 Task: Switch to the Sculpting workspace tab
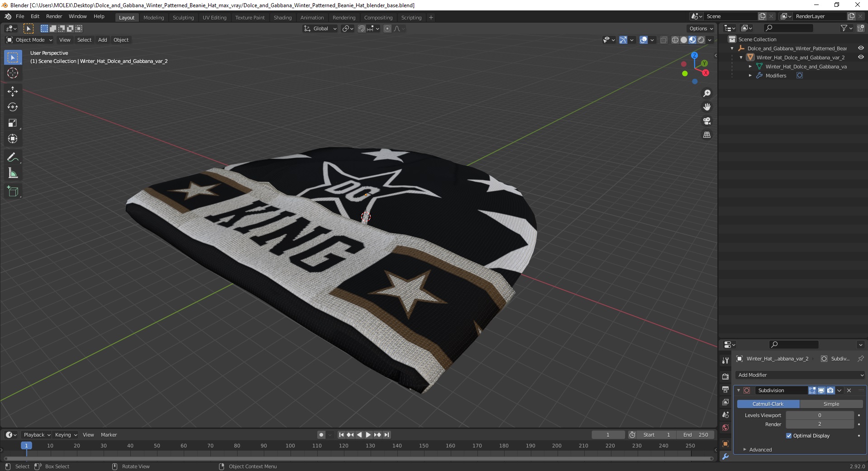[x=183, y=18]
